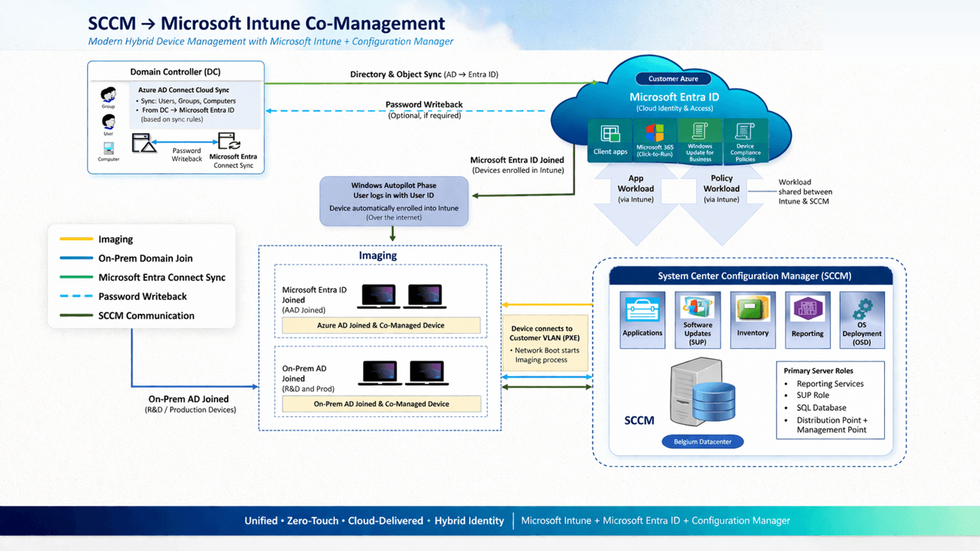Click the Domain Controller (DC) heading
This screenshot has width=980, height=551.
click(x=175, y=72)
